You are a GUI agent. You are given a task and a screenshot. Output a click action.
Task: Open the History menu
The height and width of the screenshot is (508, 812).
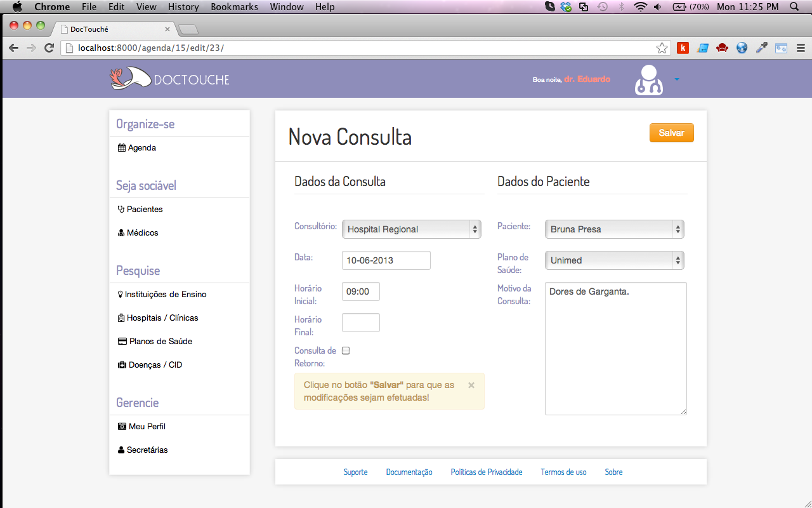click(183, 7)
